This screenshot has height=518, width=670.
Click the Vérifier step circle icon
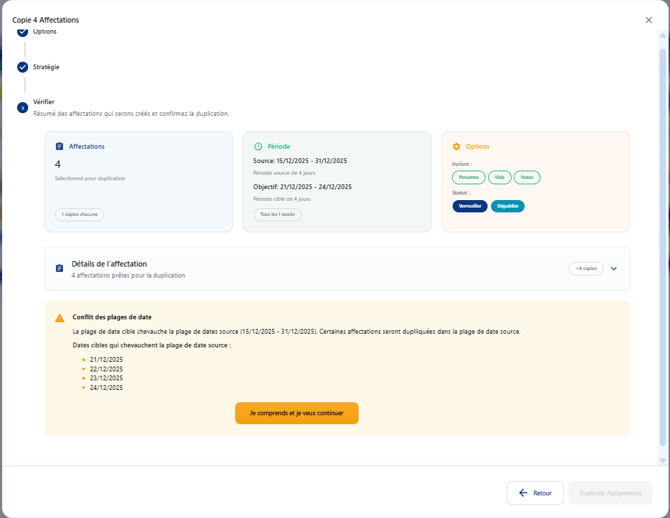(x=22, y=107)
